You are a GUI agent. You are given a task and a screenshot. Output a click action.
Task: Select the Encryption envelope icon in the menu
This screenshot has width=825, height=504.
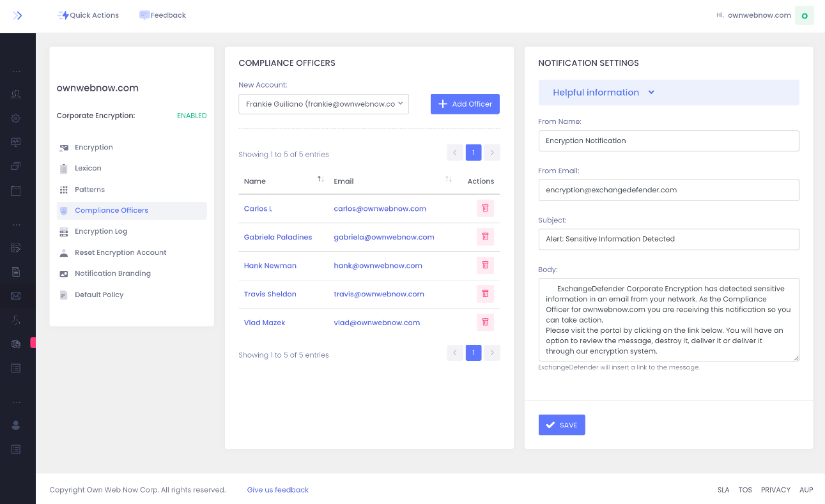click(x=64, y=147)
